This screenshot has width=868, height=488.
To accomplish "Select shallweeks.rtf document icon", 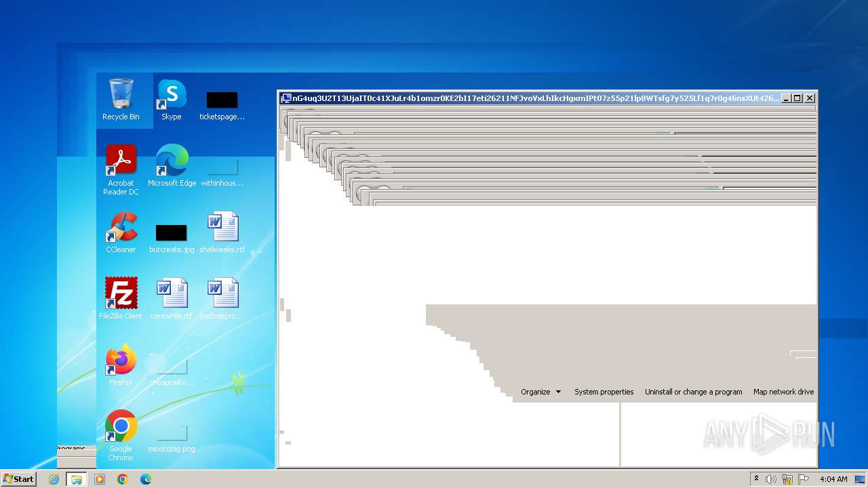I will 222,232.
